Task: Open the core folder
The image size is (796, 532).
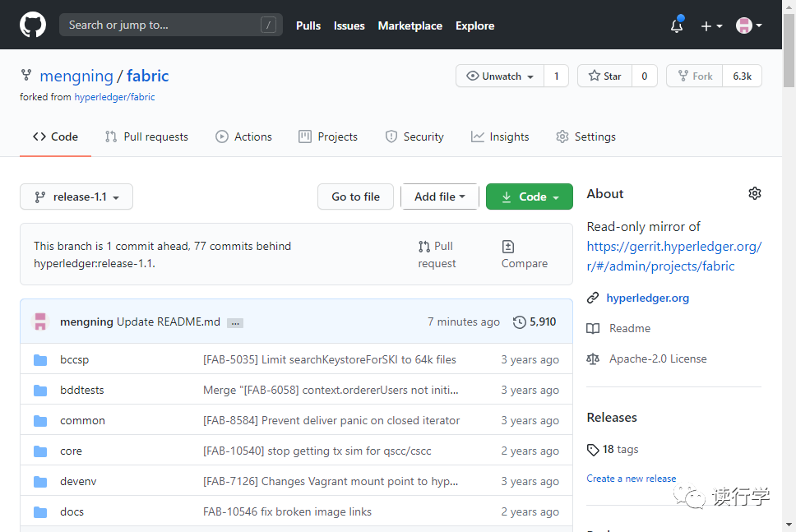Action: [71, 451]
